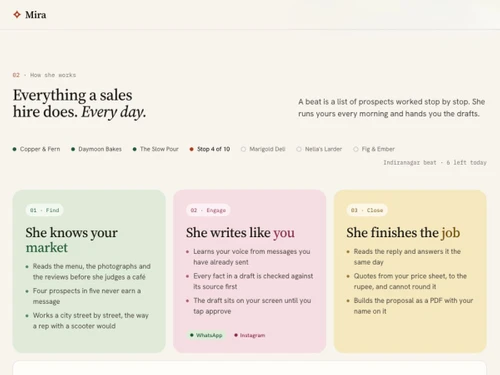This screenshot has width=500, height=375.
Task: Select the Daymoon Bakes stop
Action: (x=96, y=149)
